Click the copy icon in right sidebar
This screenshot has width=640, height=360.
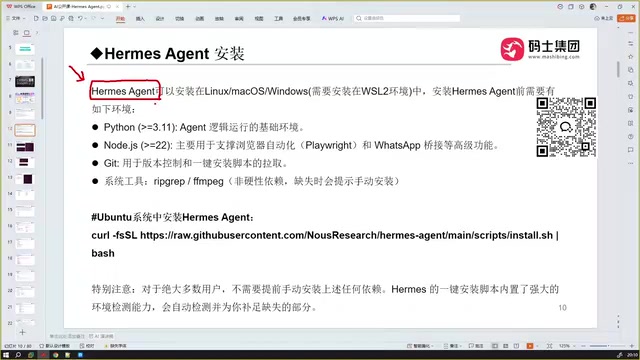pyautogui.click(x=631, y=70)
